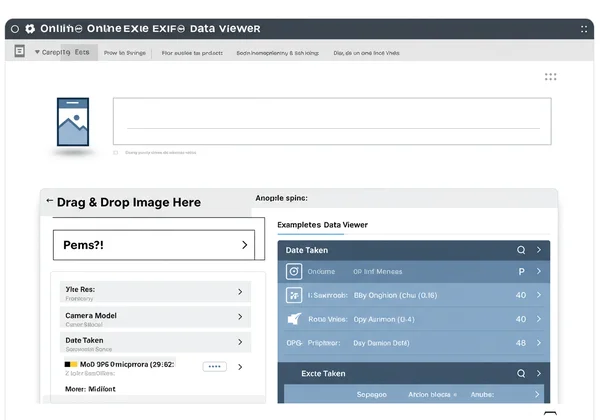
Task: Click the Morer: Midifont text
Action: tap(90, 389)
